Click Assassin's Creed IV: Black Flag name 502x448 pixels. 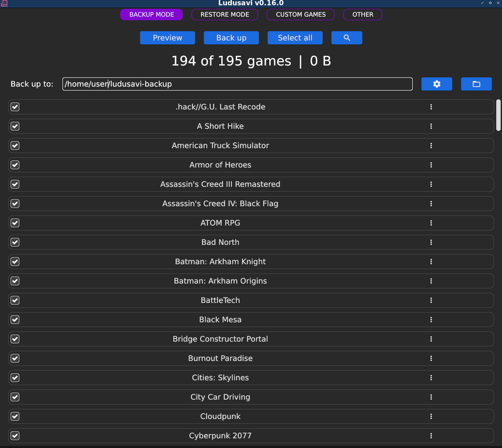click(220, 204)
